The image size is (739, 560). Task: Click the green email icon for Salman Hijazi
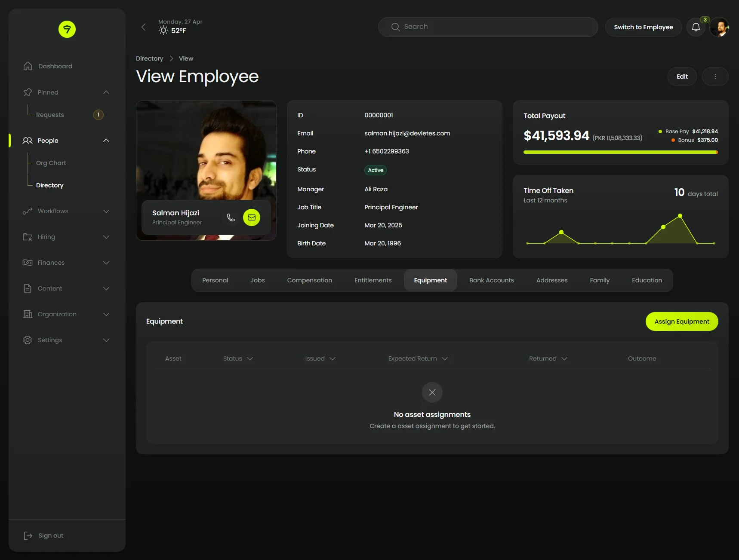click(252, 217)
